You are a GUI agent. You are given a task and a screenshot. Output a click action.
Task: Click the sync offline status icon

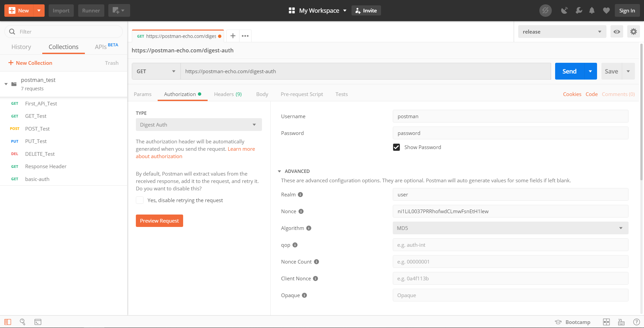545,11
